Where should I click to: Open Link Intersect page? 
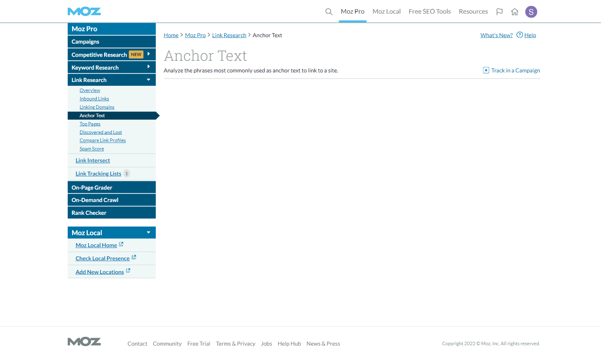tap(92, 160)
